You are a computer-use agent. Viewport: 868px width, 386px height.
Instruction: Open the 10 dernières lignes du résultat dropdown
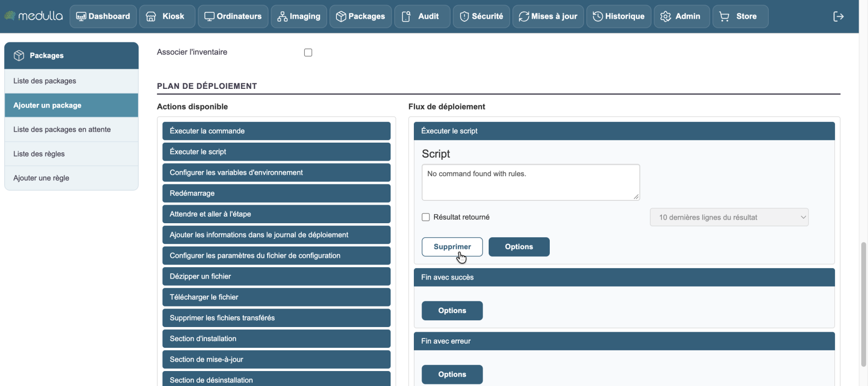(729, 217)
